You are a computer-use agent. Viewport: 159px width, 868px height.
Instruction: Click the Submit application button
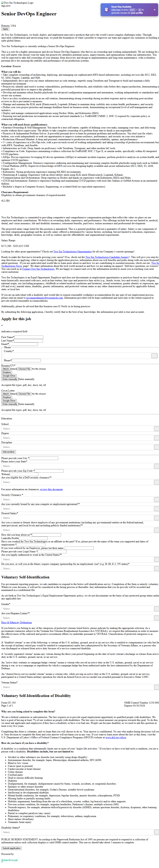pyautogui.click(x=11, y=848)
